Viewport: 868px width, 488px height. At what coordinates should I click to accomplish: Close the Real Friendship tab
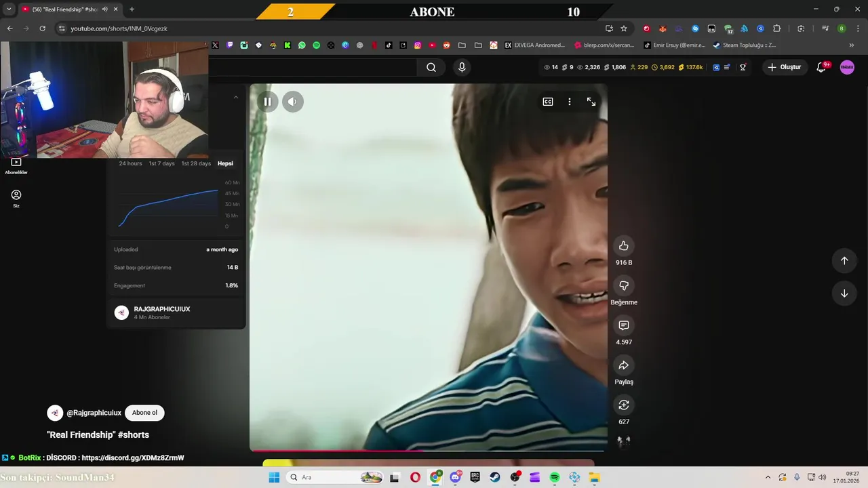(x=115, y=9)
